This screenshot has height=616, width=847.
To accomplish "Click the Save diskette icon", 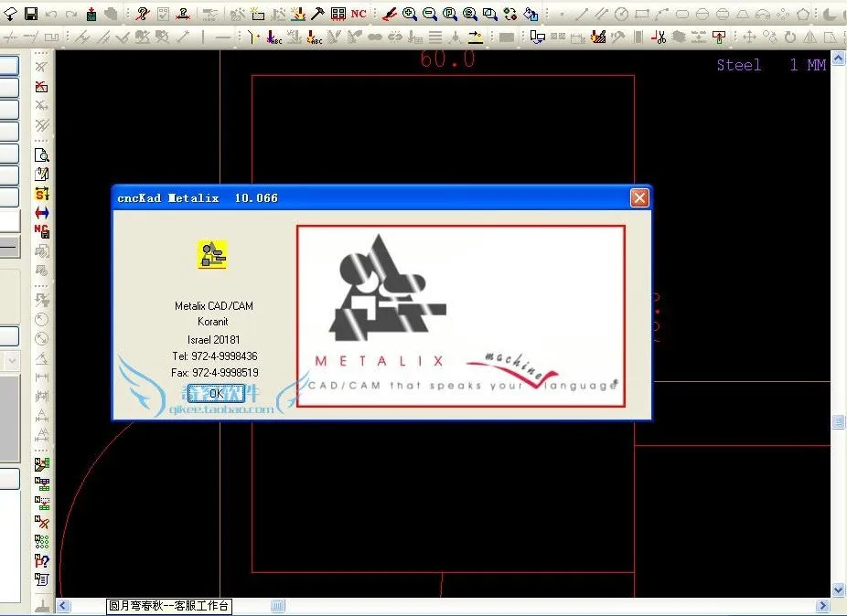I will click(29, 13).
